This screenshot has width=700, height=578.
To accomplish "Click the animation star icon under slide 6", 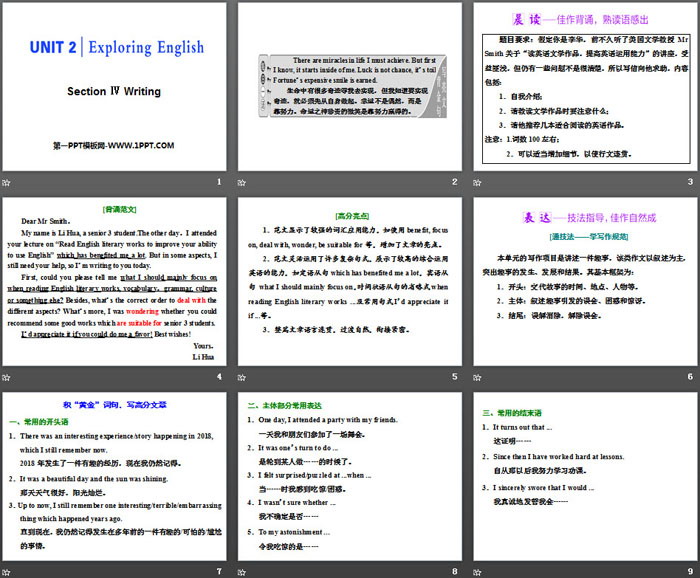I will click(x=478, y=376).
